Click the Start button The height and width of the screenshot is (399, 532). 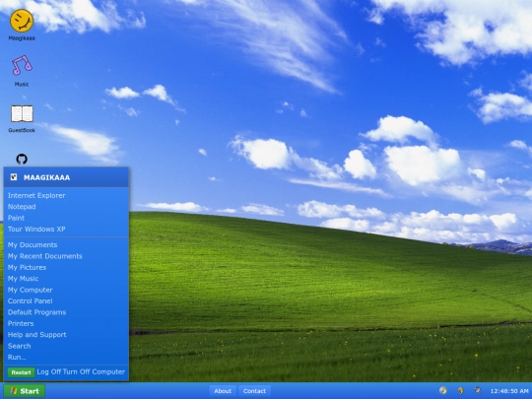(25, 391)
